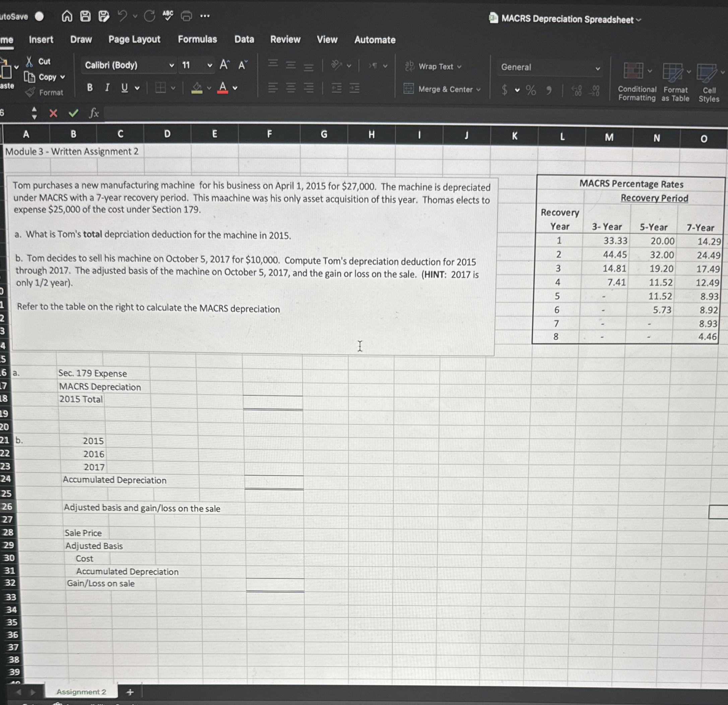The height and width of the screenshot is (705, 728).
Task: Open the font name dropdown
Action: click(172, 65)
